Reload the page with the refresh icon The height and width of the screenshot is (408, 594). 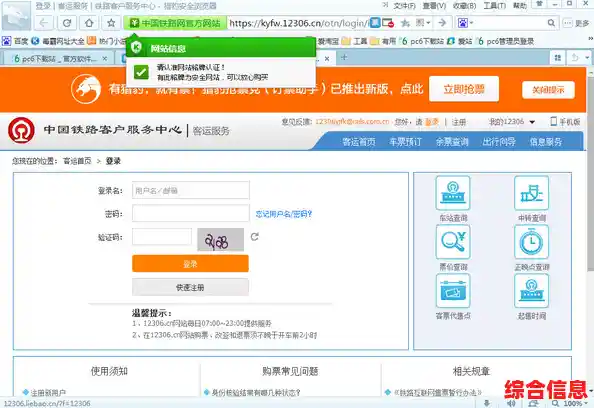tap(67, 23)
